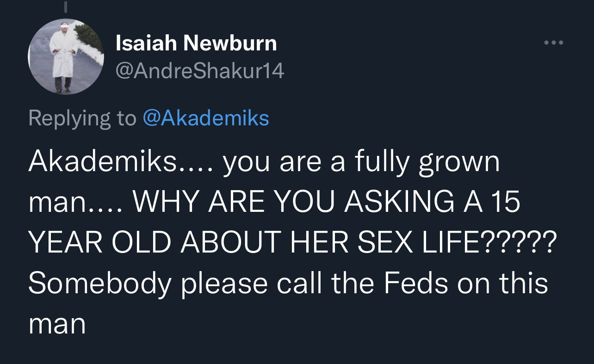Click the words "on this" in tweet
The image size is (594, 364).
pos(503,283)
